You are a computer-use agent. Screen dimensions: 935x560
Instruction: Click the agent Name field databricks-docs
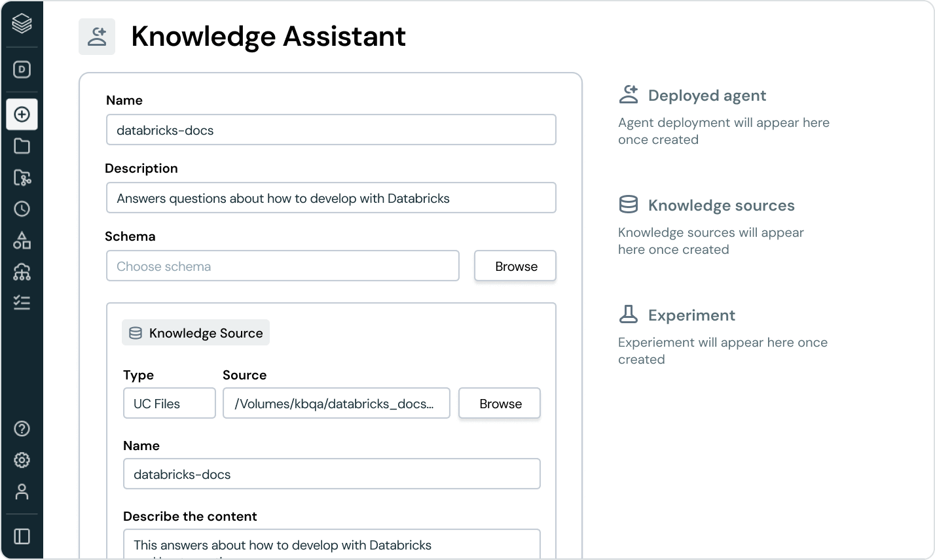pos(331,130)
